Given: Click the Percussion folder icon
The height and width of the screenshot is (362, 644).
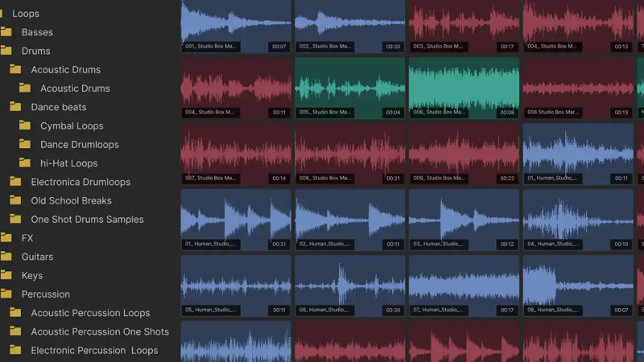Looking at the screenshot, I should click(x=6, y=294).
